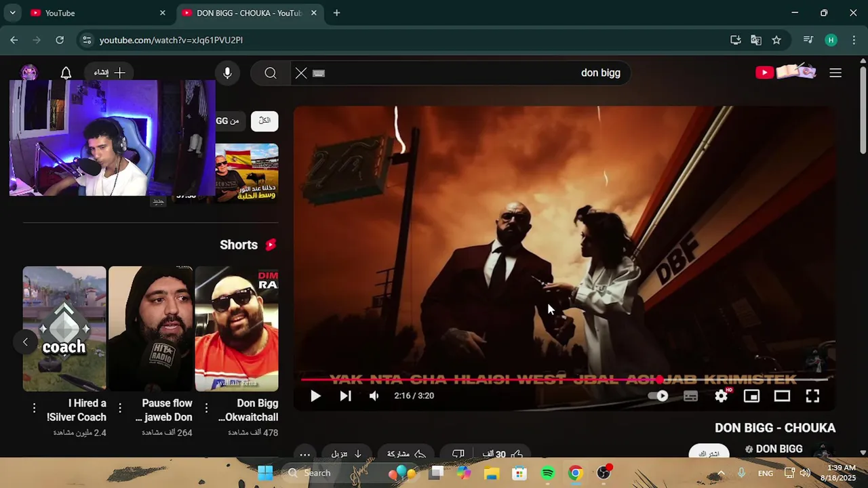Bookmark this page with the star

(776, 40)
